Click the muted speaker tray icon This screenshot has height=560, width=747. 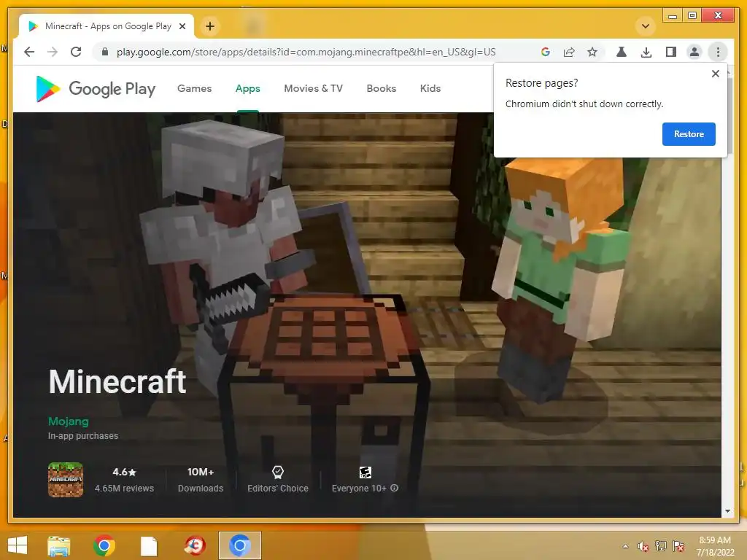[643, 546]
